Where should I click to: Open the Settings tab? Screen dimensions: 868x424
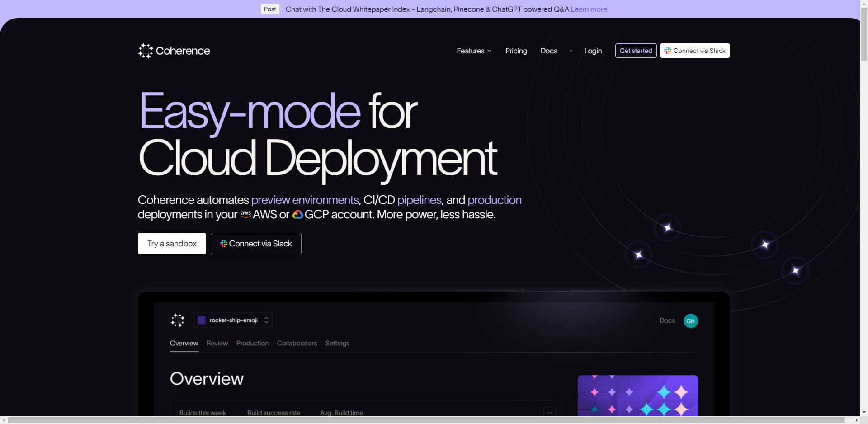coord(337,344)
